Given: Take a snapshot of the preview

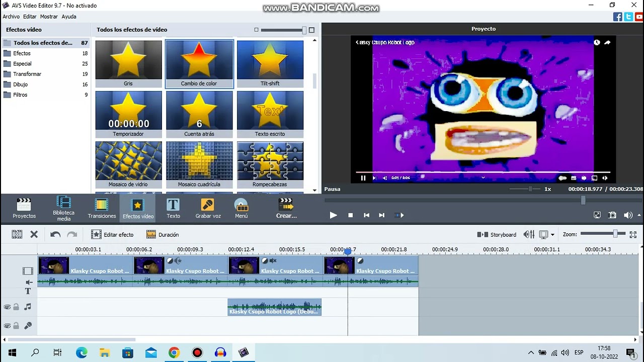Looking at the screenshot, I should pyautogui.click(x=612, y=215).
